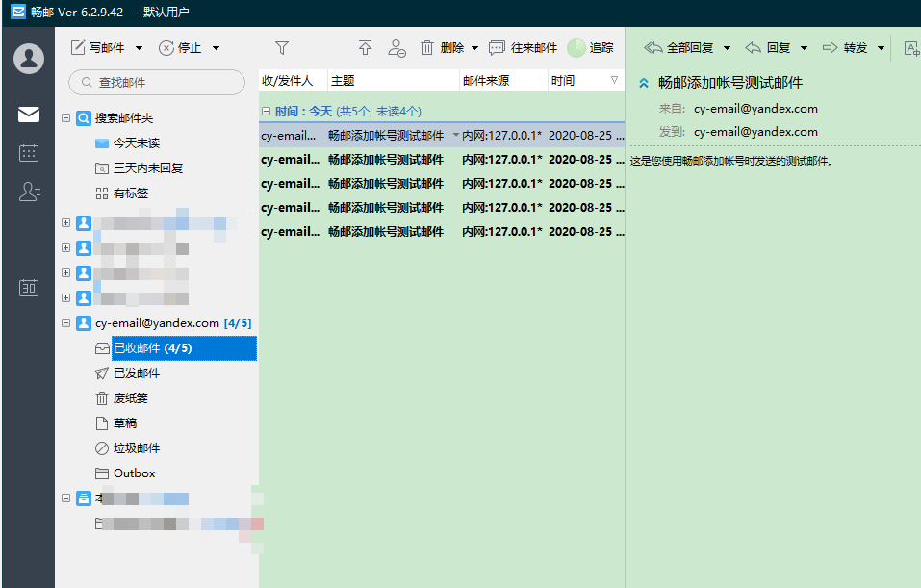The image size is (921, 588).
Task: Open the filter funnel icon
Action: [x=282, y=47]
